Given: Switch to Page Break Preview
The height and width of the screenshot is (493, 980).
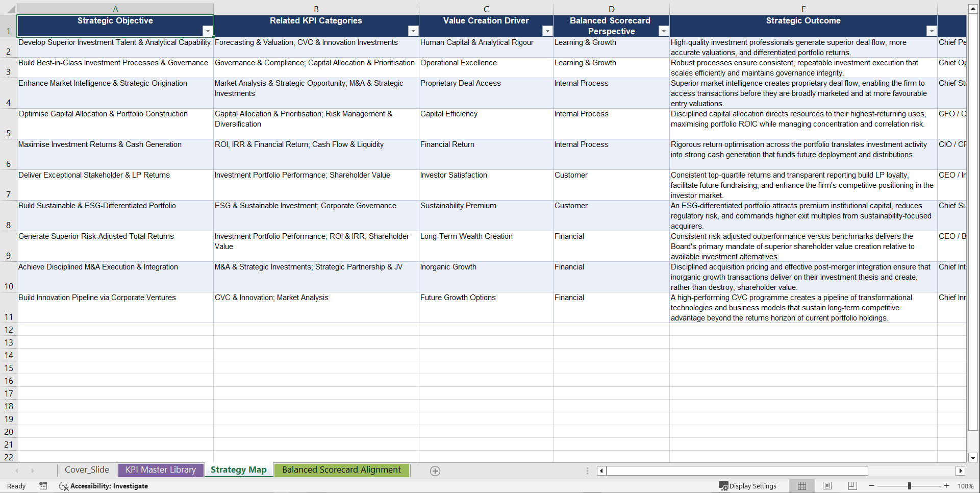Looking at the screenshot, I should 852,486.
